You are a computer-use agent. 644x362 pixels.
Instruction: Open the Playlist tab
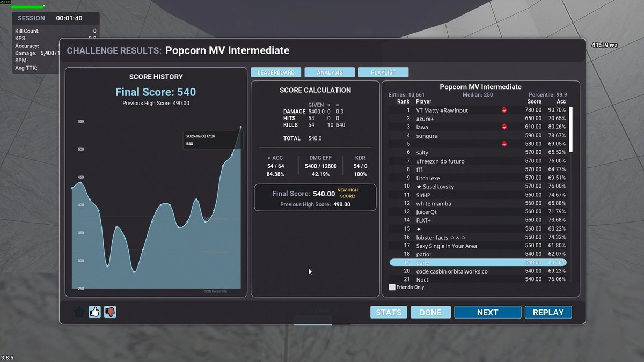pyautogui.click(x=383, y=72)
